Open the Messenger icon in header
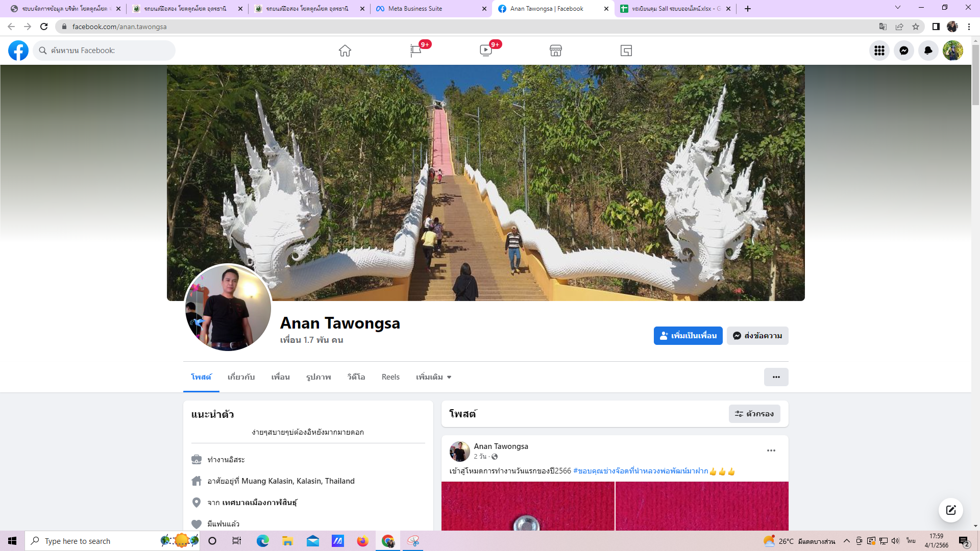This screenshot has height=551, width=980. 903,51
